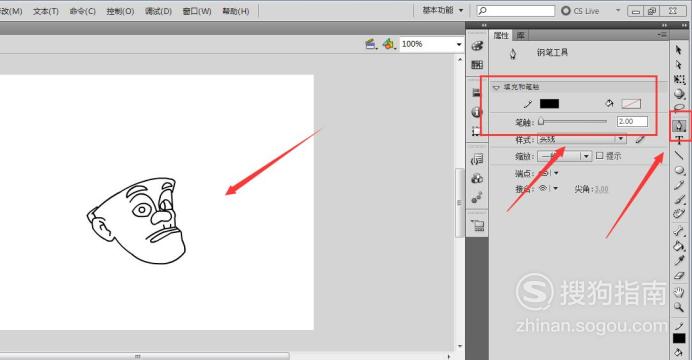Open the 控制(O) menu
The height and width of the screenshot is (360, 692).
pyautogui.click(x=120, y=11)
